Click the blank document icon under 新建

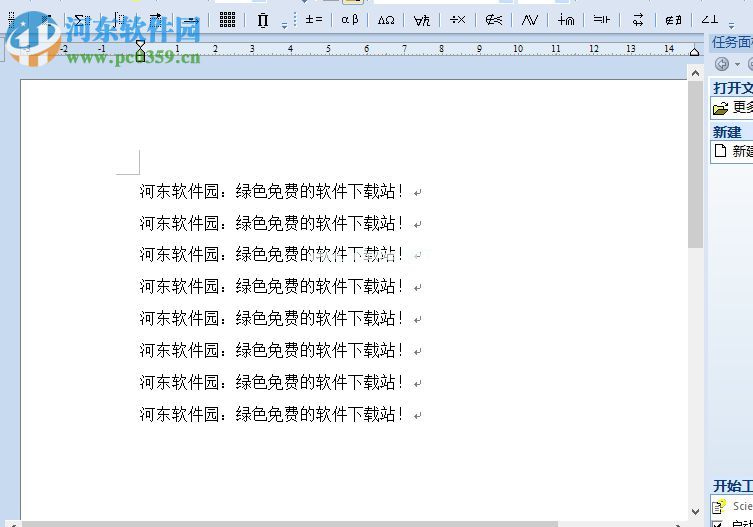[x=720, y=151]
